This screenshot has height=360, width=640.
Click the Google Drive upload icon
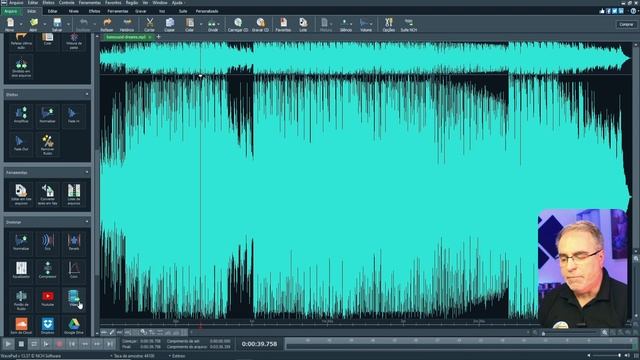[73, 326]
